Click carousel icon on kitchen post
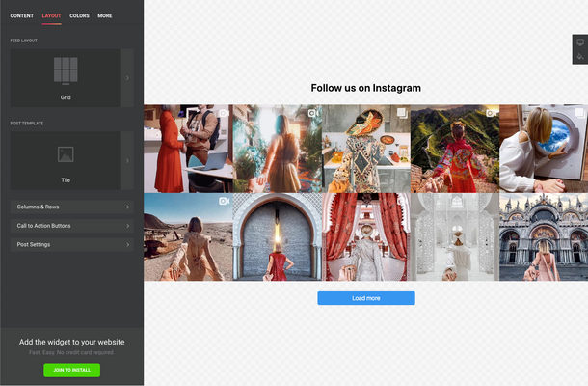This screenshot has height=386, width=588. [402, 113]
